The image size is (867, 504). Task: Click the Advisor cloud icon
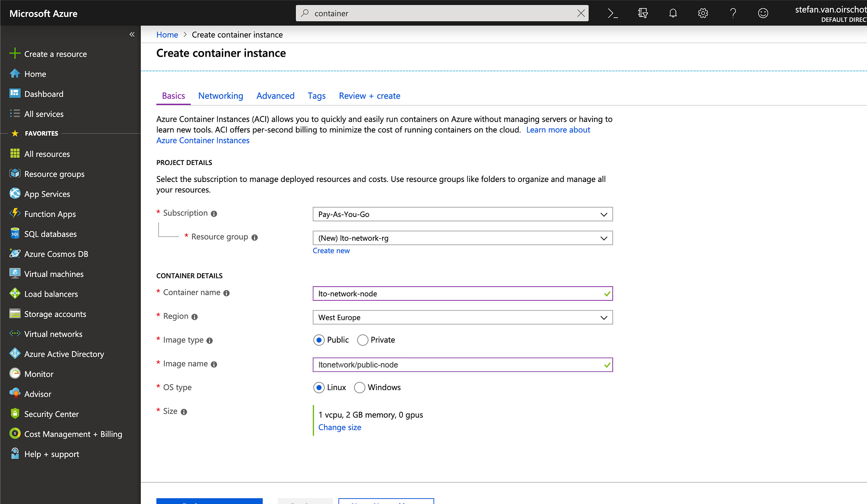pyautogui.click(x=15, y=394)
